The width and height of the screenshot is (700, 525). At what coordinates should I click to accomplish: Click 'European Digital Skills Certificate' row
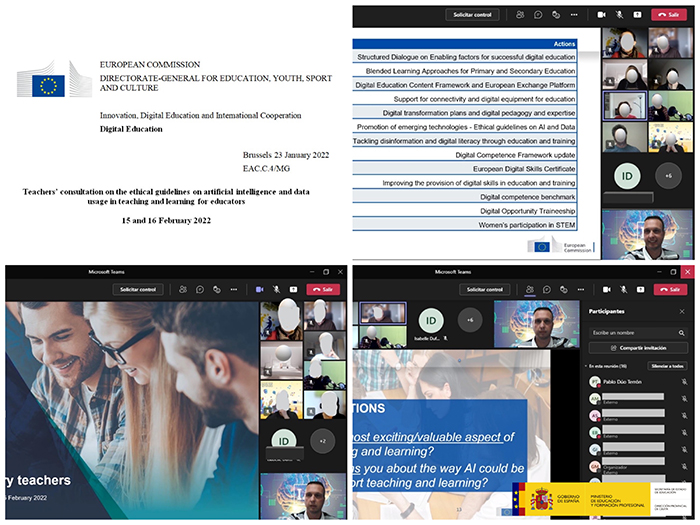(x=465, y=169)
